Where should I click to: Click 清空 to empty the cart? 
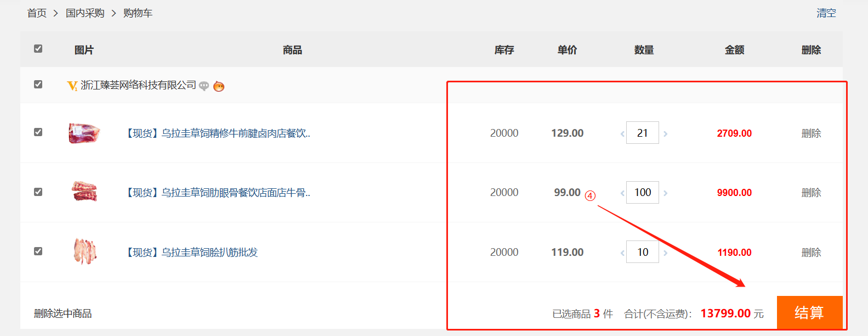(x=826, y=13)
